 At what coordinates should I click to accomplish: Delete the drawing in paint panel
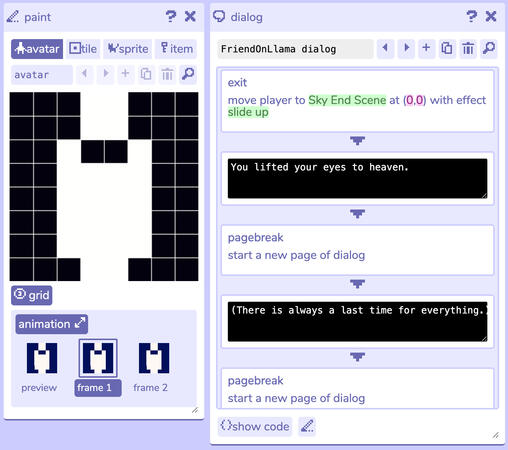click(x=167, y=74)
